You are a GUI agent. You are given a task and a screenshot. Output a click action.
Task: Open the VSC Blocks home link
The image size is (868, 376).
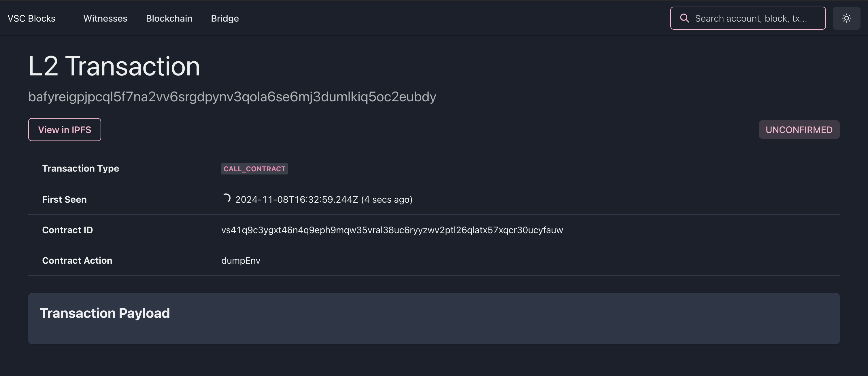coord(31,18)
